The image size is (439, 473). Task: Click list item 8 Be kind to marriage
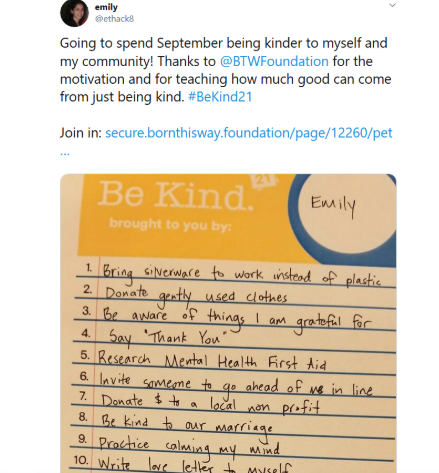point(176,424)
